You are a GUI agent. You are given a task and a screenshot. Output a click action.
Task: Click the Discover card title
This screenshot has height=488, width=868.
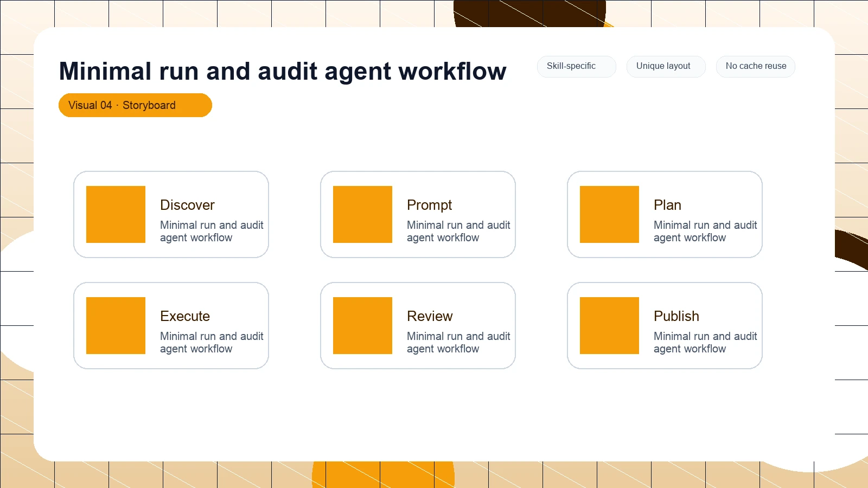[187, 205]
